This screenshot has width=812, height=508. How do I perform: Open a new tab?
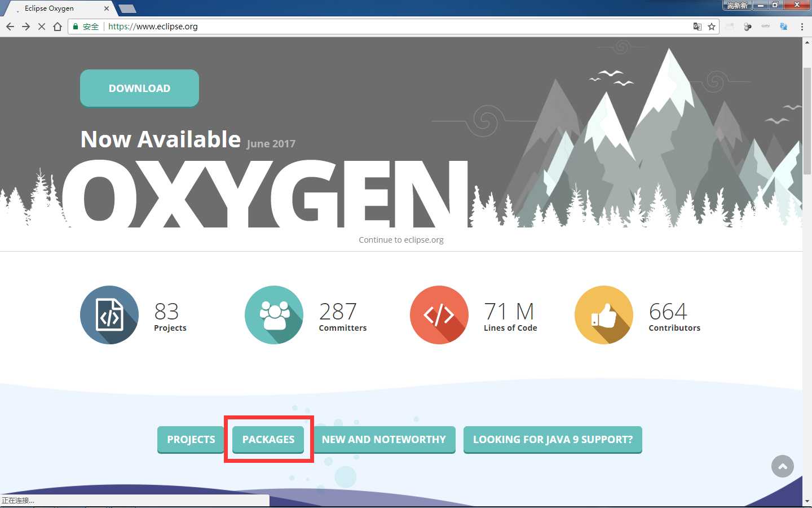tap(127, 8)
